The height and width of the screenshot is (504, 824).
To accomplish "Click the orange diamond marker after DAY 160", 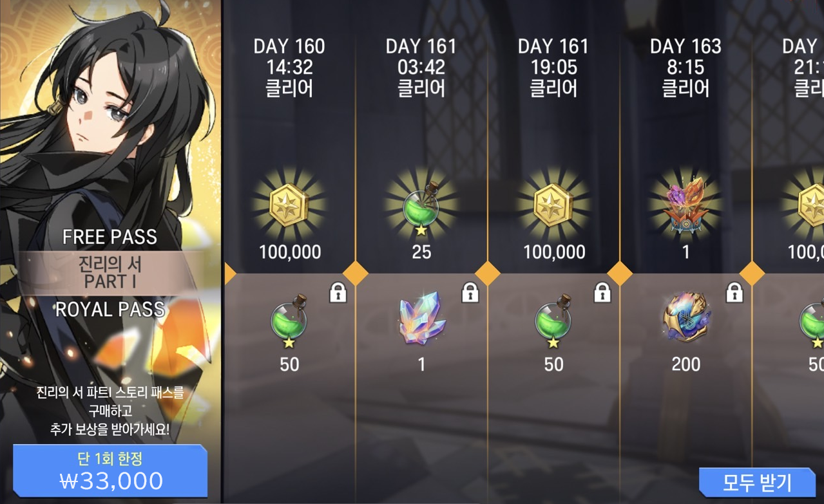I will [356, 273].
